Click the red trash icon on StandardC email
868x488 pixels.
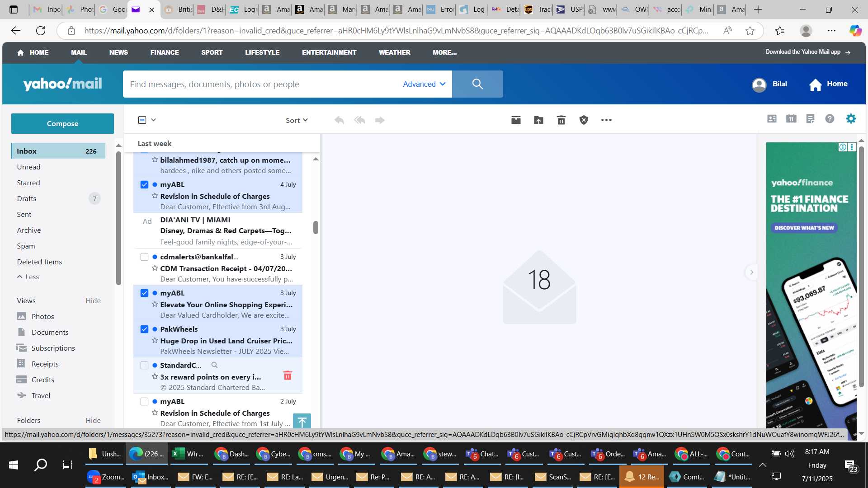[288, 375]
